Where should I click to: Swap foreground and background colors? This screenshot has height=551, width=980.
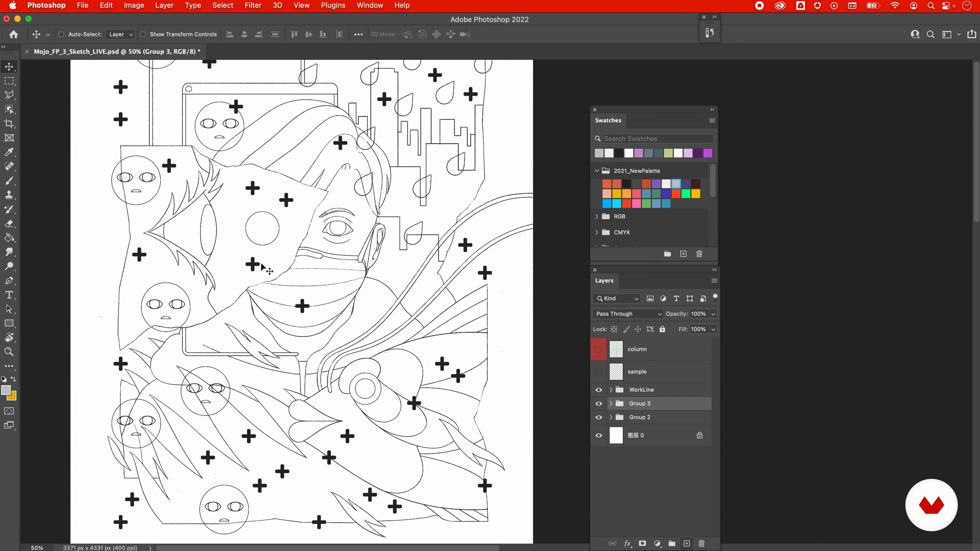pos(13,379)
